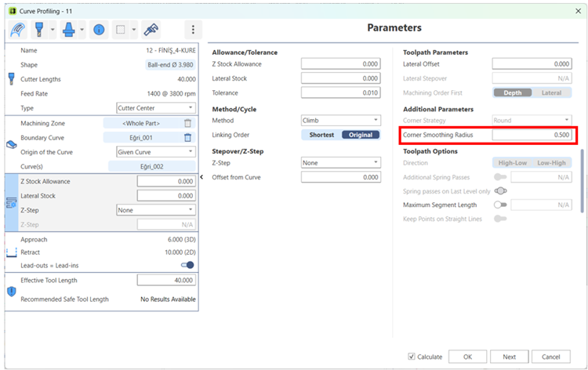
Task: Open the tool holder dropdown arrow
Action: tap(82, 30)
